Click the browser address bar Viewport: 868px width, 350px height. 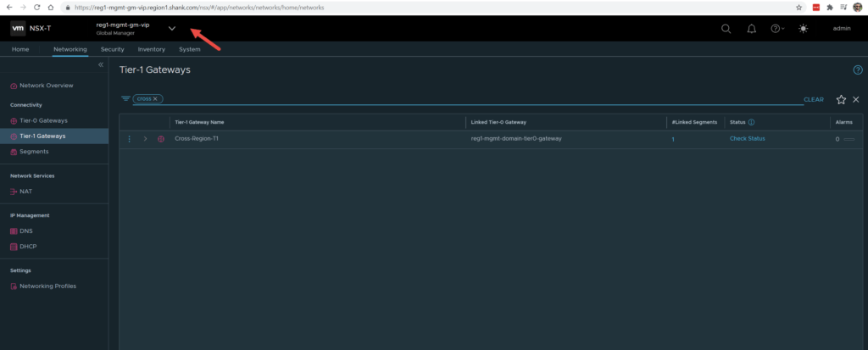pos(431,8)
